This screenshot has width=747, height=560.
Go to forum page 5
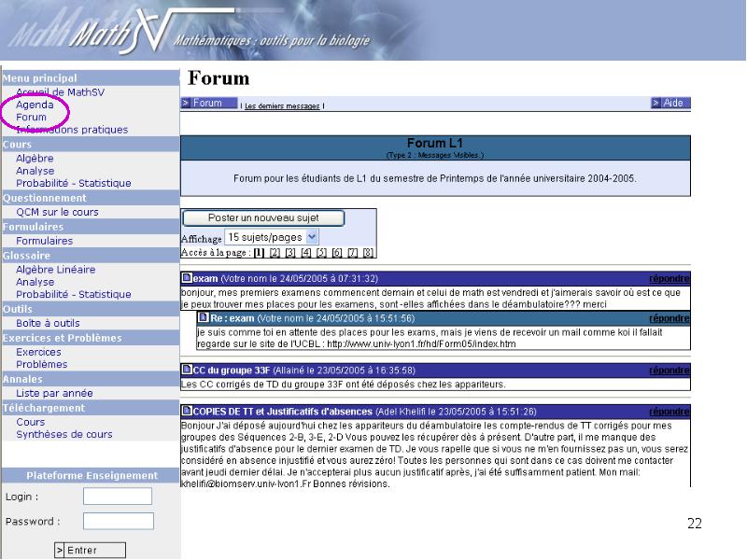(321, 252)
